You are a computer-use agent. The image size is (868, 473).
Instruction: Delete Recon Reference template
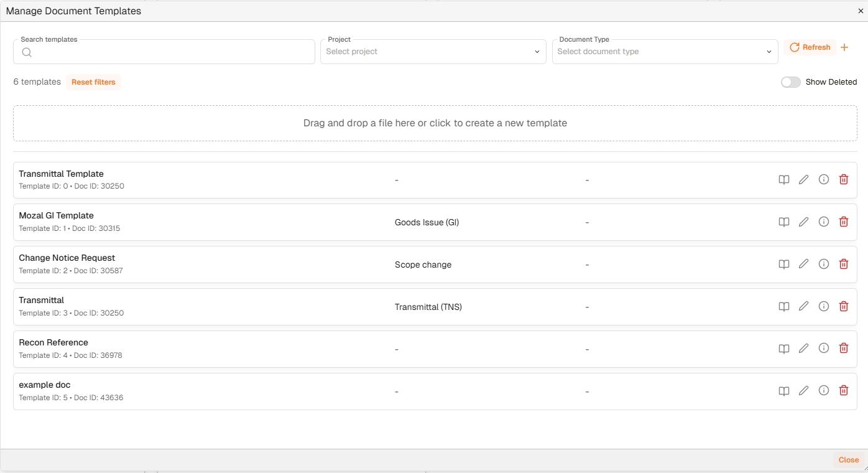(x=844, y=349)
